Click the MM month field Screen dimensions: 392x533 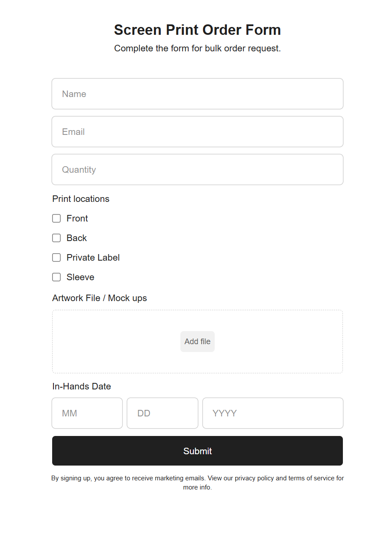coord(87,413)
